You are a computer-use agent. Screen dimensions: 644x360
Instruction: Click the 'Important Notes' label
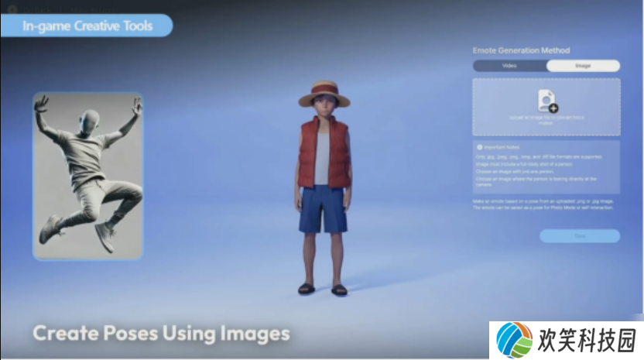click(502, 147)
